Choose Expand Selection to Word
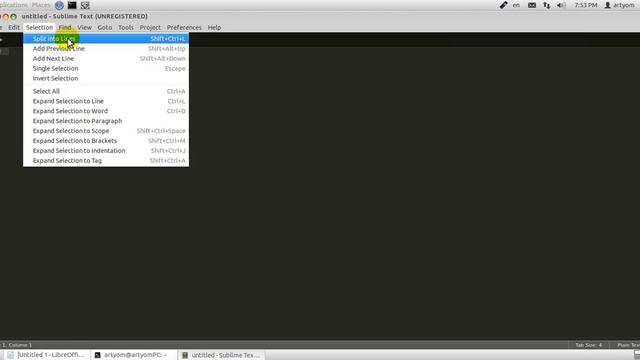 pos(106,111)
